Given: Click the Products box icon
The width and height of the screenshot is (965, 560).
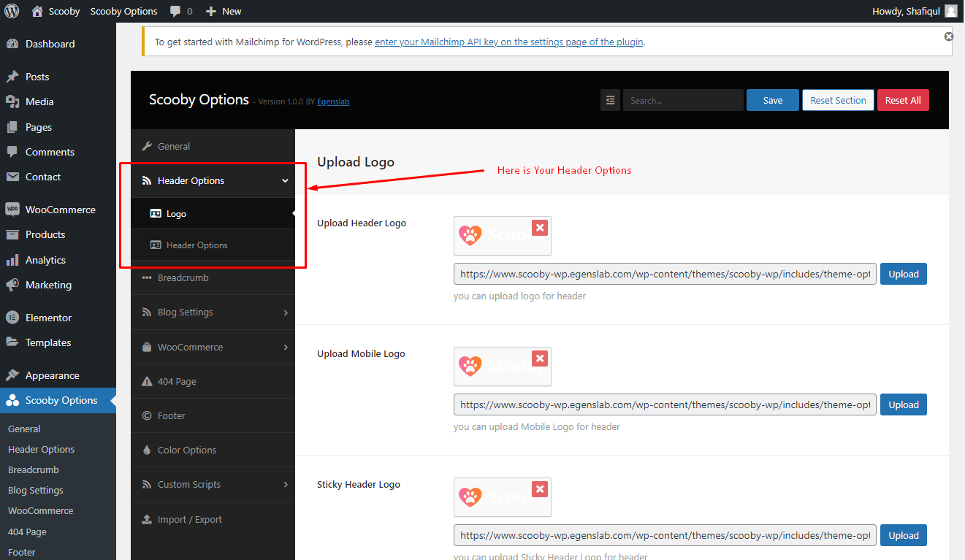Looking at the screenshot, I should pyautogui.click(x=12, y=234).
